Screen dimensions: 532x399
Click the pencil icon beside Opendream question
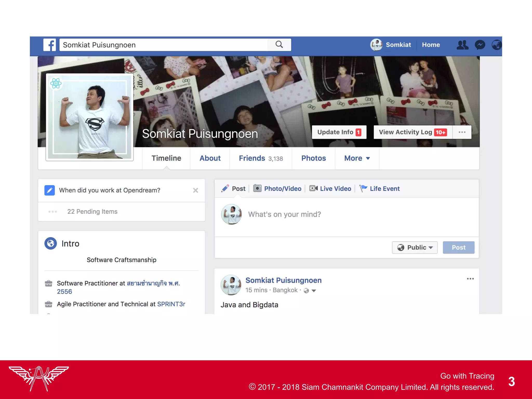pos(50,190)
